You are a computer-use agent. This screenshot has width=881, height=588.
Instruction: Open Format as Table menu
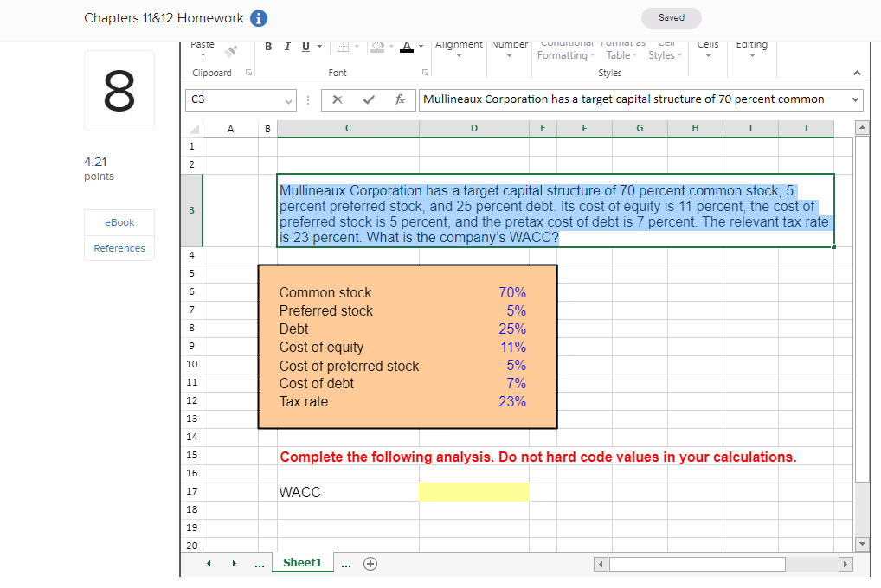(622, 50)
